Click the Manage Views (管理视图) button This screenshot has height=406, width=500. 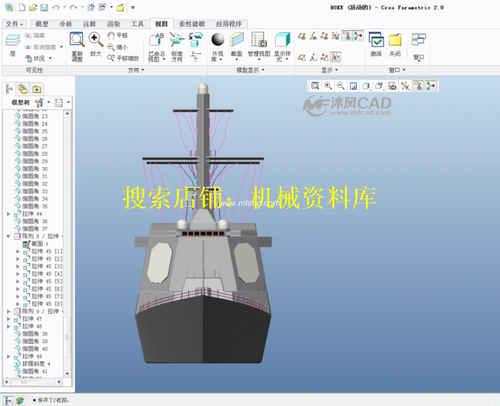259,47
